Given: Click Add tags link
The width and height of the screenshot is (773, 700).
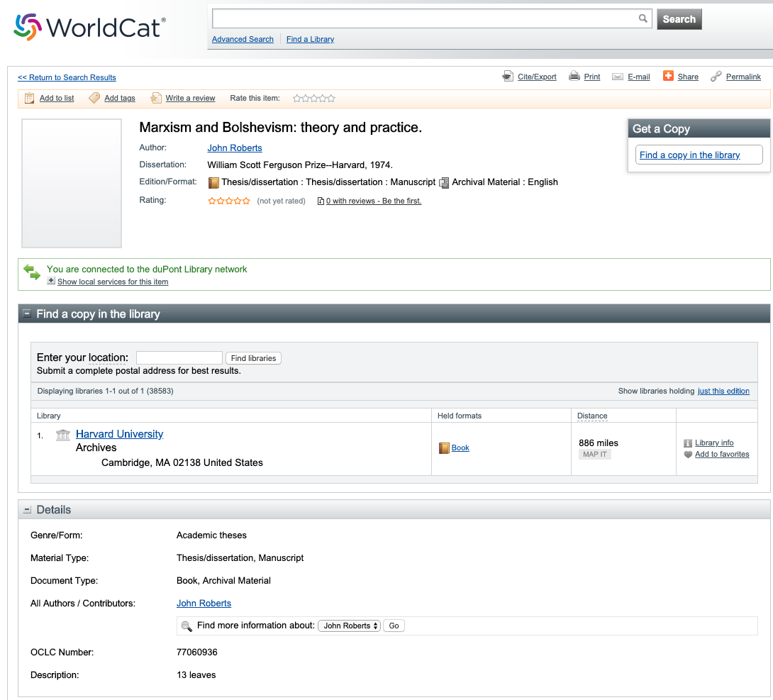Looking at the screenshot, I should (120, 98).
